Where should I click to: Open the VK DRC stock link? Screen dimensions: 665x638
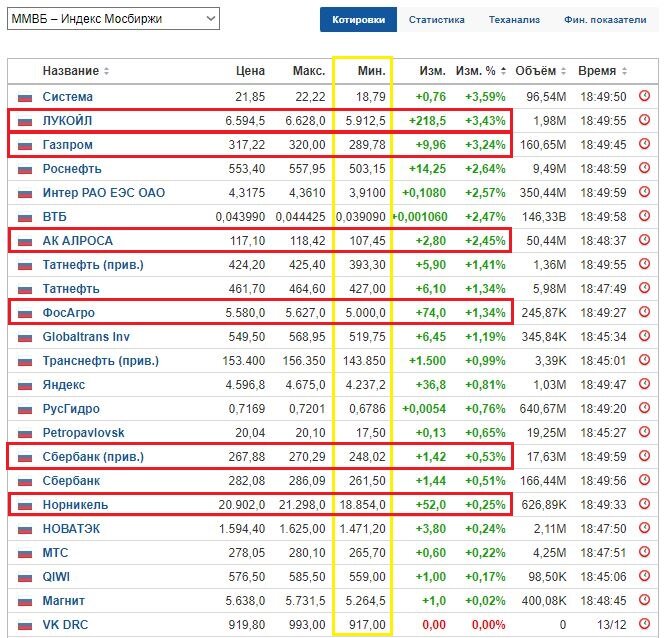tap(65, 624)
